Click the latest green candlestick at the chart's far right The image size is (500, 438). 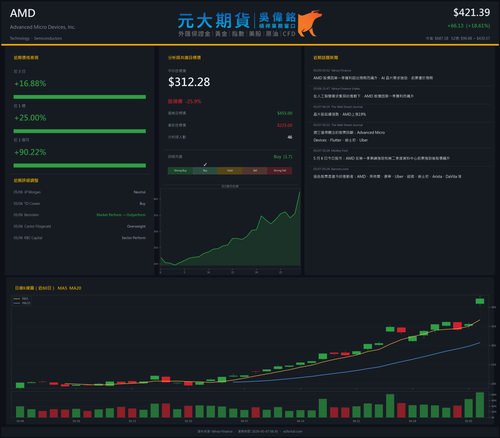point(480,301)
